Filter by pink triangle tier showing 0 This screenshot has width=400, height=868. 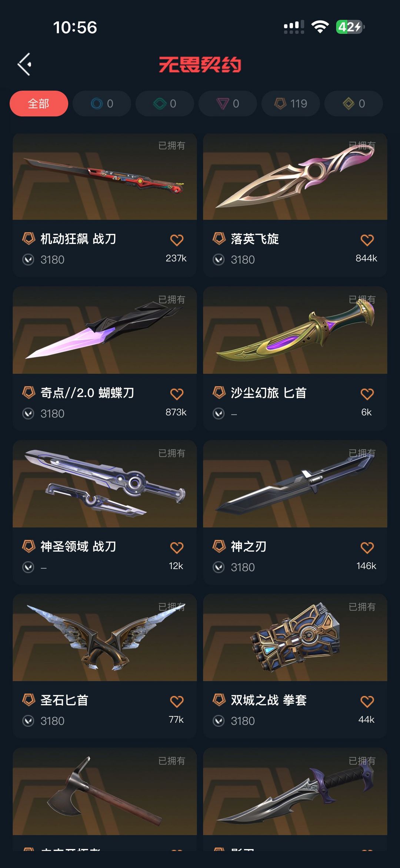228,103
